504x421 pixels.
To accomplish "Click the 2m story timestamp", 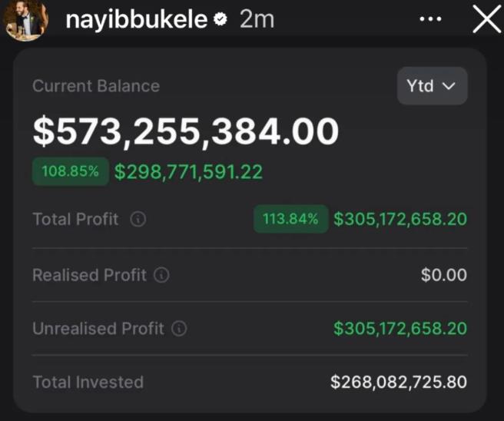I will tap(257, 19).
